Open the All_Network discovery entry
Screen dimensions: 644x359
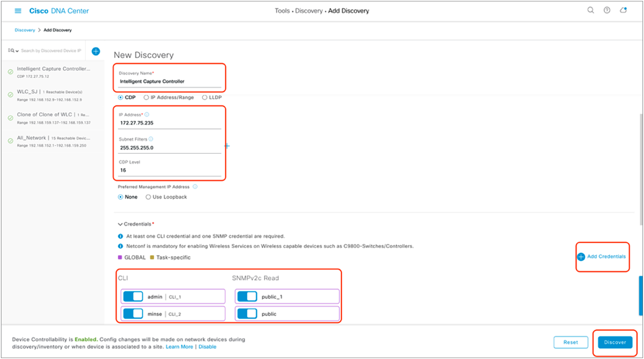pyautogui.click(x=54, y=141)
